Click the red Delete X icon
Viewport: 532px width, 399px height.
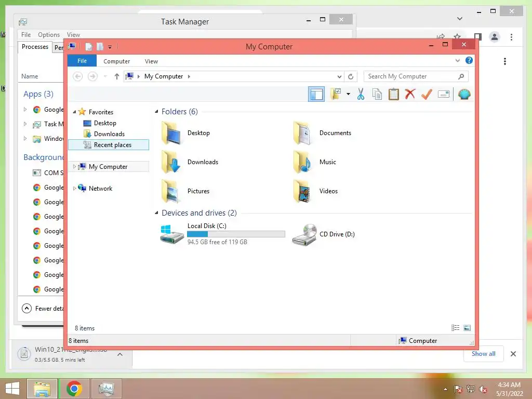(410, 94)
